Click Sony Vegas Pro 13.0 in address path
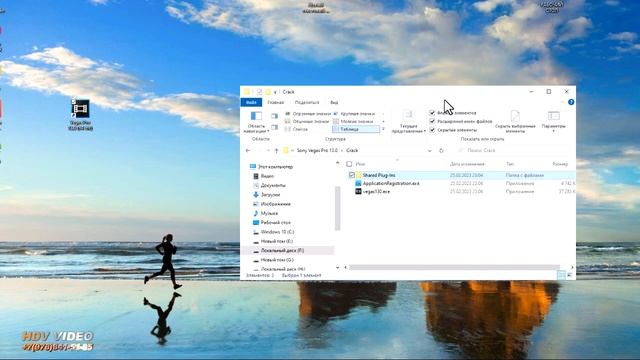 [317, 151]
